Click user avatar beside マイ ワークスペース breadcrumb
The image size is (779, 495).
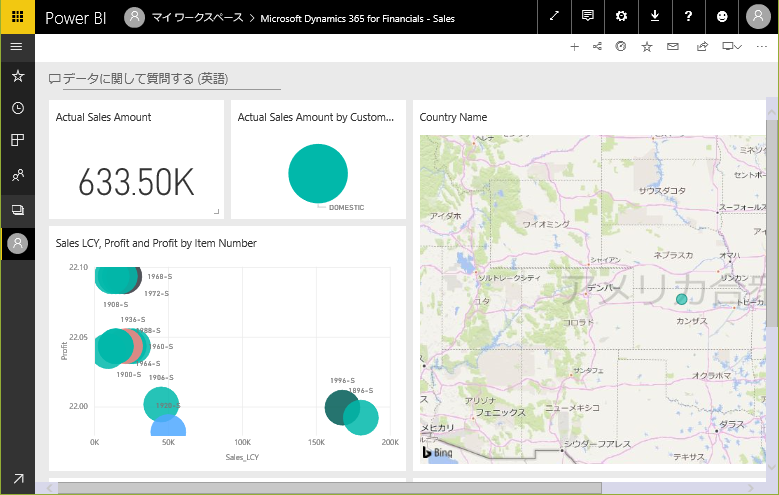(134, 17)
